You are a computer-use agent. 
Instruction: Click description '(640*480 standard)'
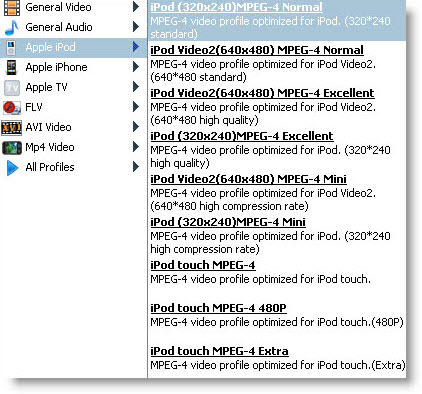tap(198, 77)
